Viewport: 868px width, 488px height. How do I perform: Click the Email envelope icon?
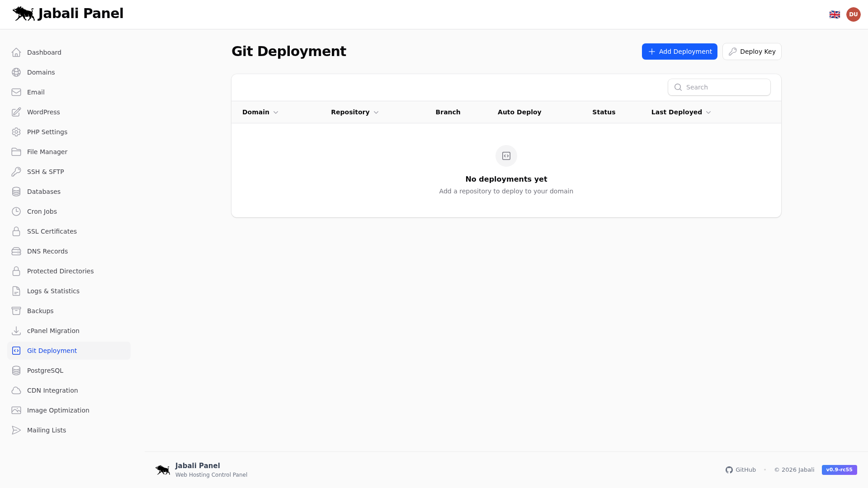click(16, 92)
